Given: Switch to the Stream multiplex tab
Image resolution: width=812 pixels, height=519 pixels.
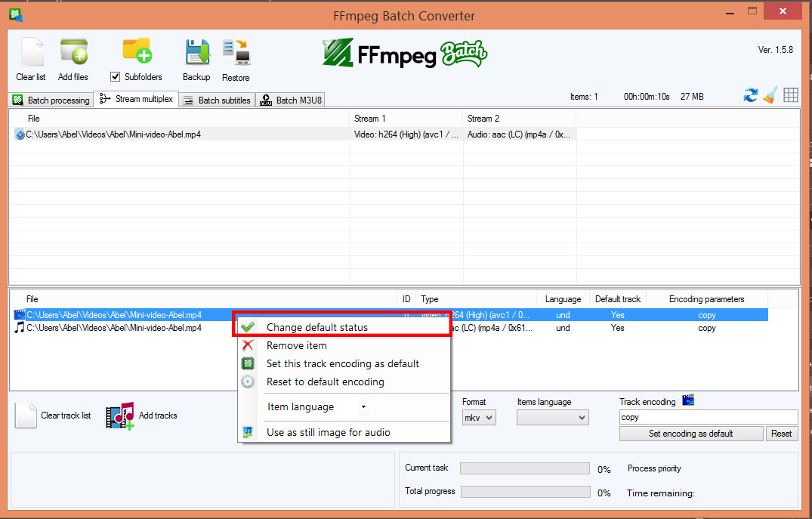Looking at the screenshot, I should pos(137,99).
